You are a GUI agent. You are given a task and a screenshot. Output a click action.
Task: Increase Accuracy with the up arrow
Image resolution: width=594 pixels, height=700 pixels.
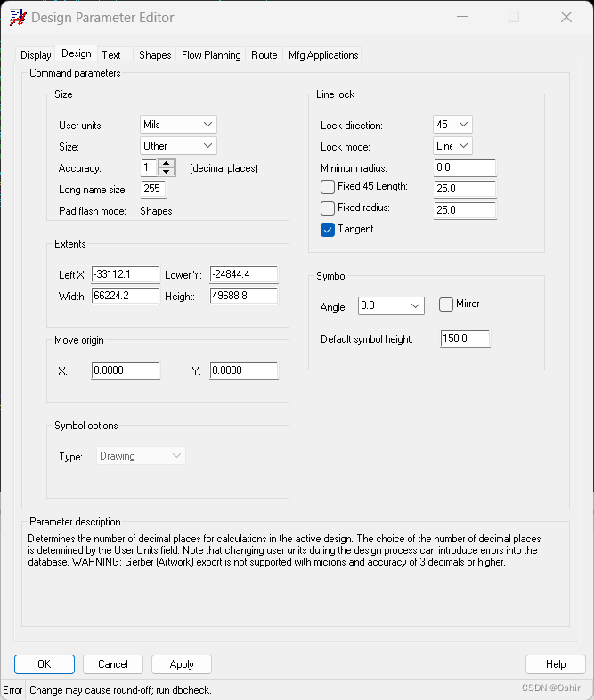[167, 163]
